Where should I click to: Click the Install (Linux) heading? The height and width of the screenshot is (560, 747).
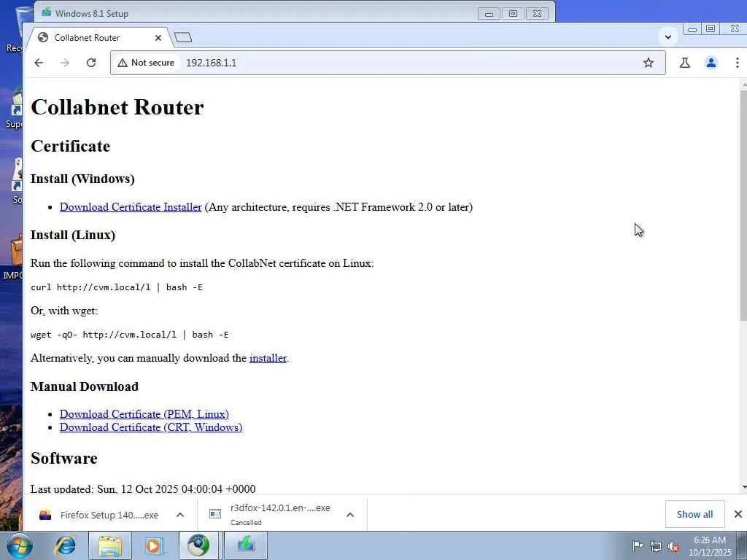pos(73,236)
